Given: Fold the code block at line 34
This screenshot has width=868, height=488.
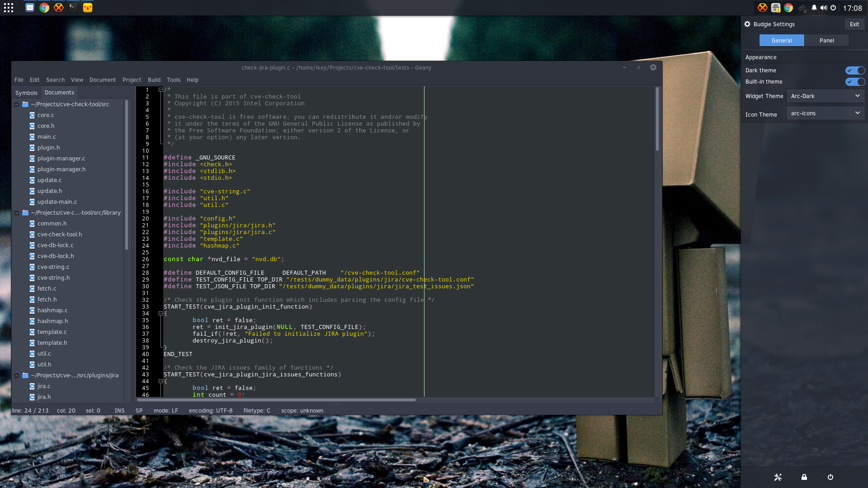Looking at the screenshot, I should (x=160, y=314).
